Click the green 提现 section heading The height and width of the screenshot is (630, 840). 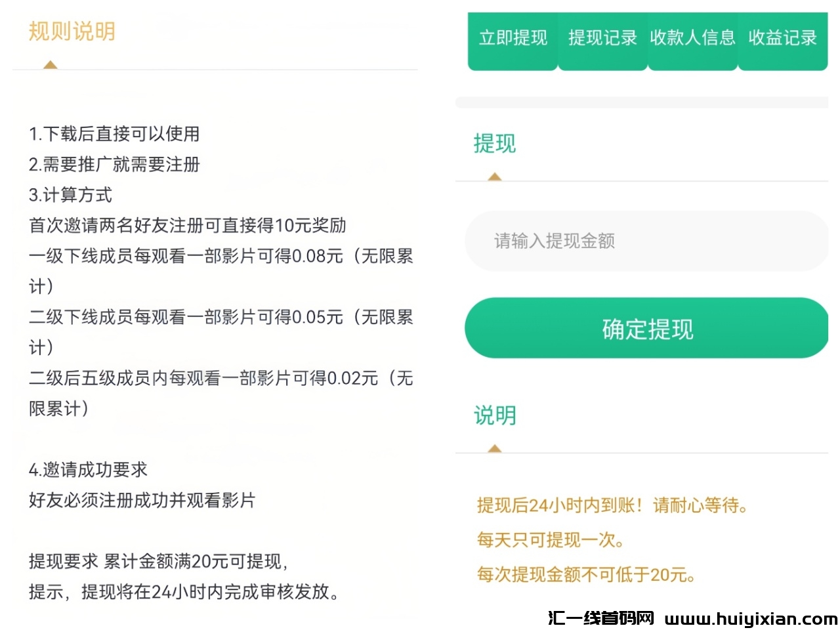click(495, 144)
